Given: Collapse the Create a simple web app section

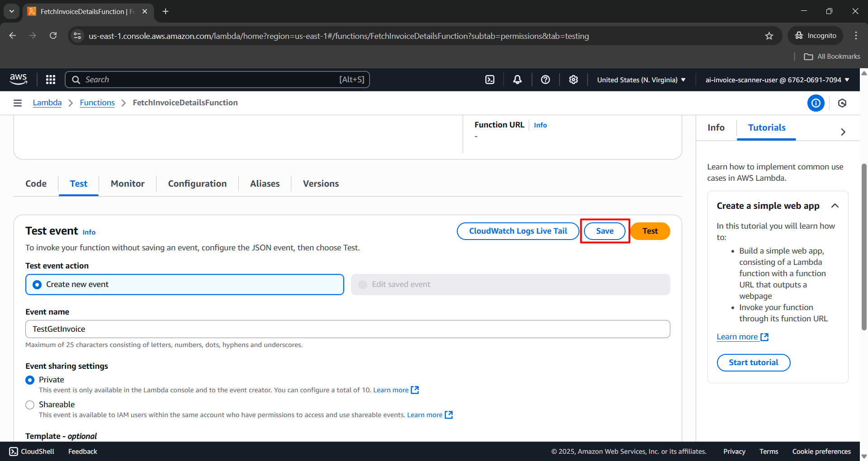Looking at the screenshot, I should tap(835, 206).
